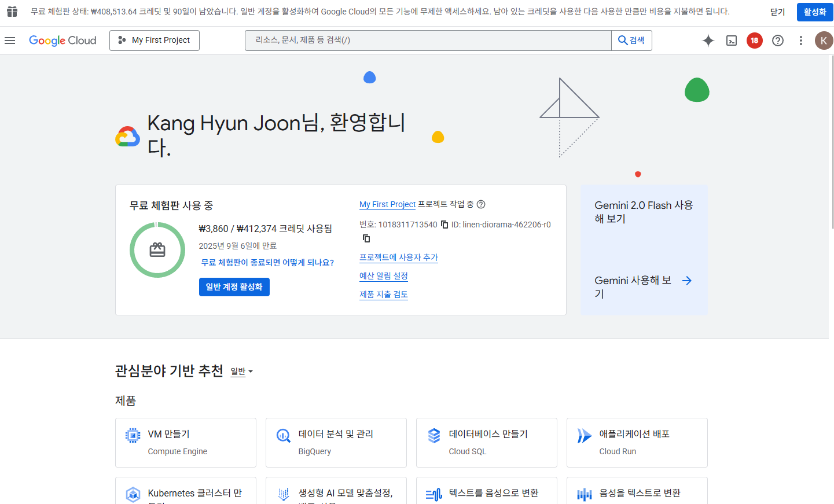Click the Cloud SQL database icon

tap(434, 435)
